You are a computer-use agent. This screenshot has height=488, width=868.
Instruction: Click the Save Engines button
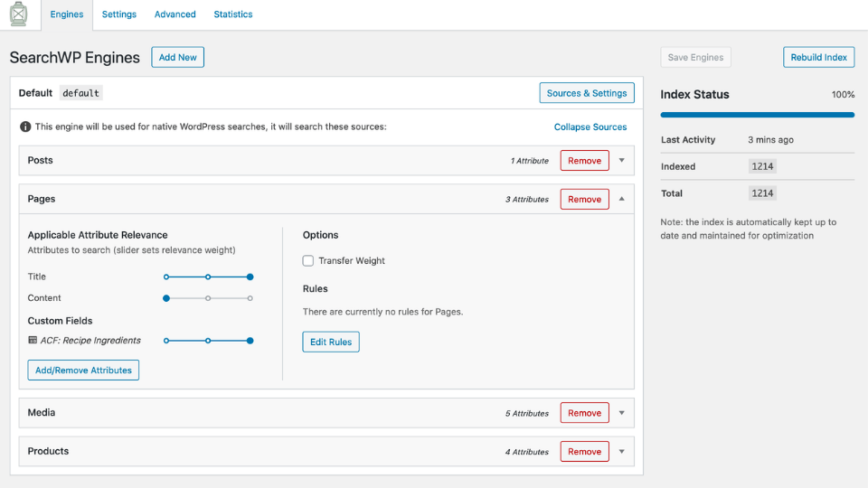coord(695,57)
